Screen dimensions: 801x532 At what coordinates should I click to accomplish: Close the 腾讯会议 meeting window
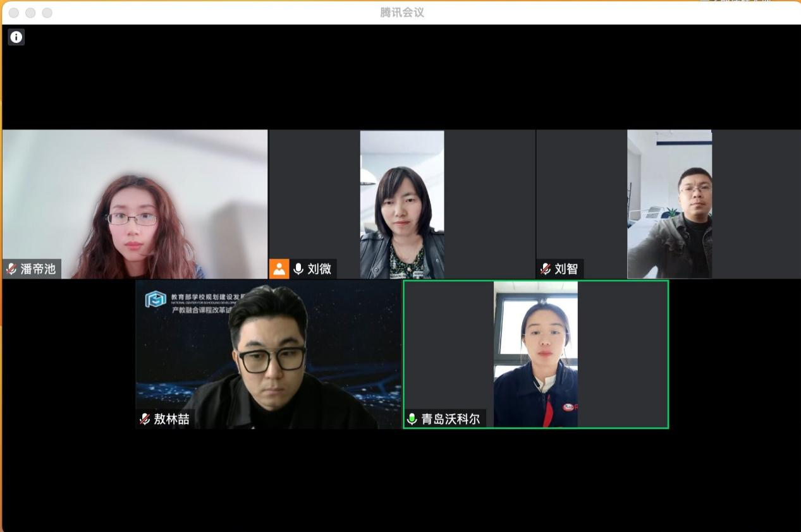pyautogui.click(x=14, y=13)
